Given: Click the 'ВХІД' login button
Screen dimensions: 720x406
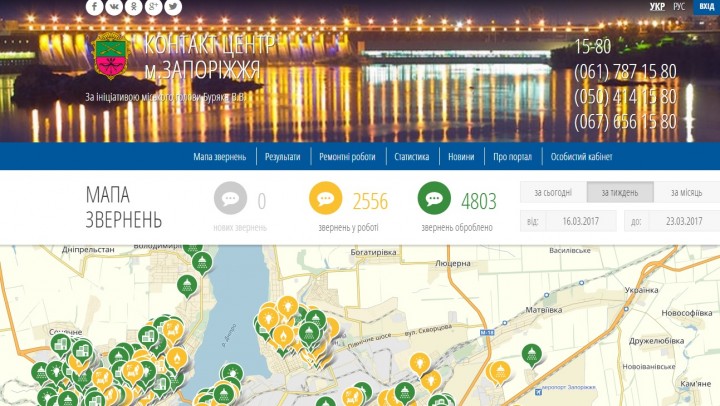Looking at the screenshot, I should (706, 6).
